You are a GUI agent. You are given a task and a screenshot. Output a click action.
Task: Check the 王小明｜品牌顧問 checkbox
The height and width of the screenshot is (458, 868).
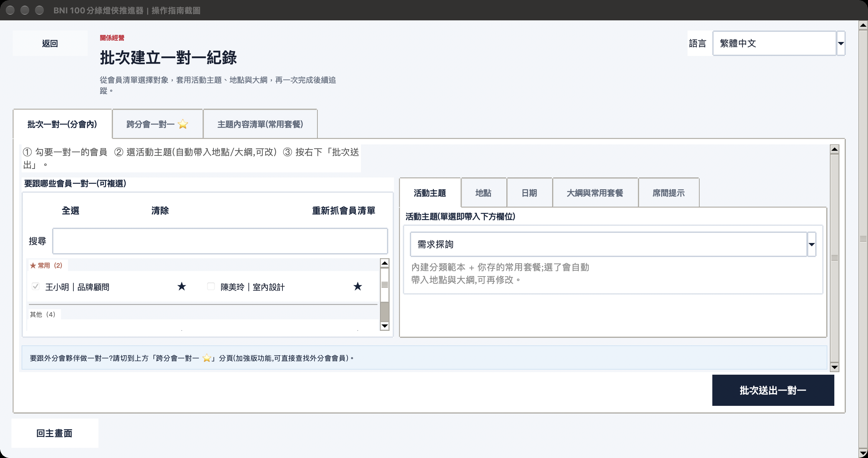click(35, 287)
